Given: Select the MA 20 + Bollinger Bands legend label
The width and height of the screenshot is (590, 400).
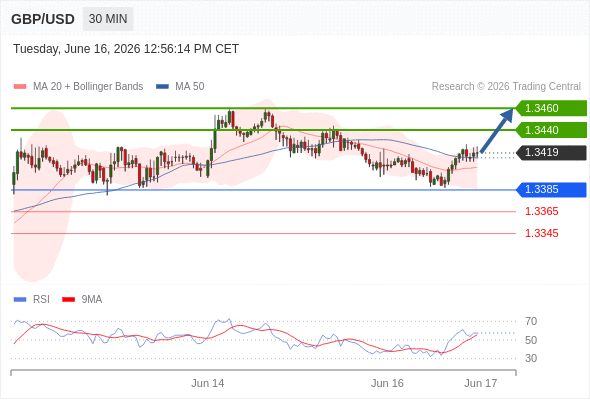Looking at the screenshot, I should (88, 87).
